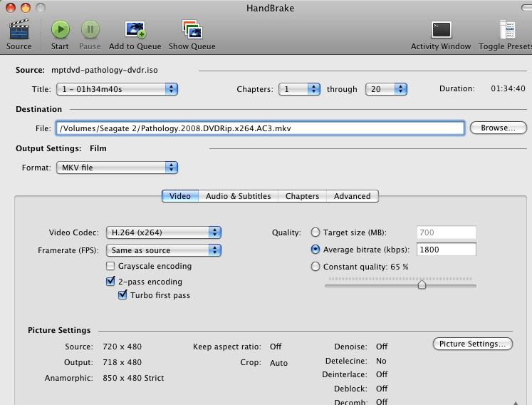Screen dimensions: 532x405
Task: Open the start chapter dropdown showing 1
Action: coord(299,89)
